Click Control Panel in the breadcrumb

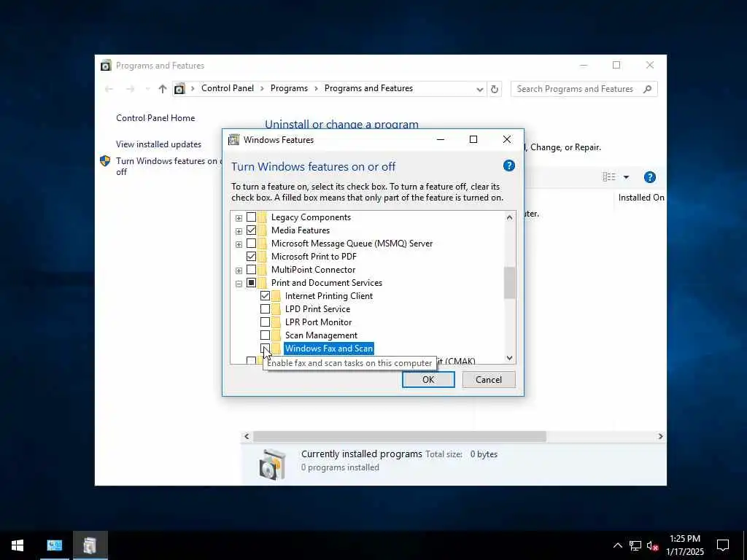tap(228, 88)
